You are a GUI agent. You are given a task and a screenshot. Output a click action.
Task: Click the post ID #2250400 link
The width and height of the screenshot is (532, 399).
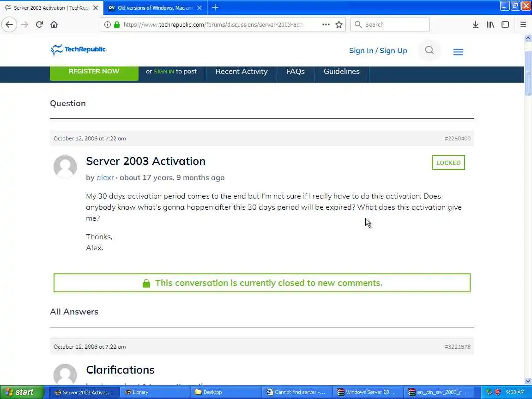pos(457,139)
